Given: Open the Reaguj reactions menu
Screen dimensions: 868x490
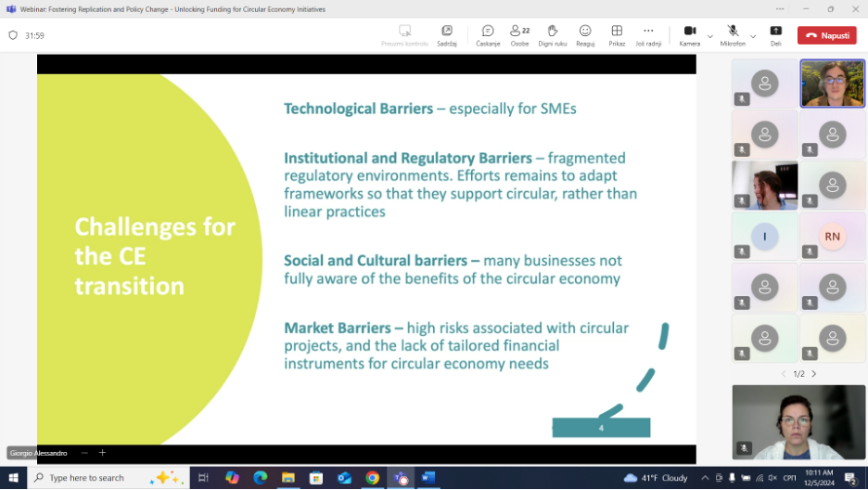Looking at the screenshot, I should (585, 34).
